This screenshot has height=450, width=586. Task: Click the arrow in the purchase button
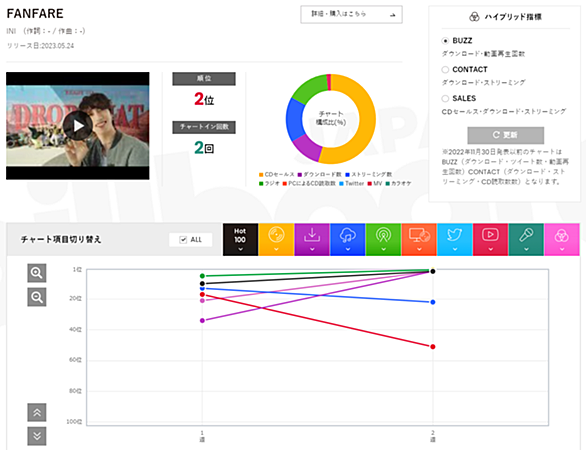pos(392,15)
